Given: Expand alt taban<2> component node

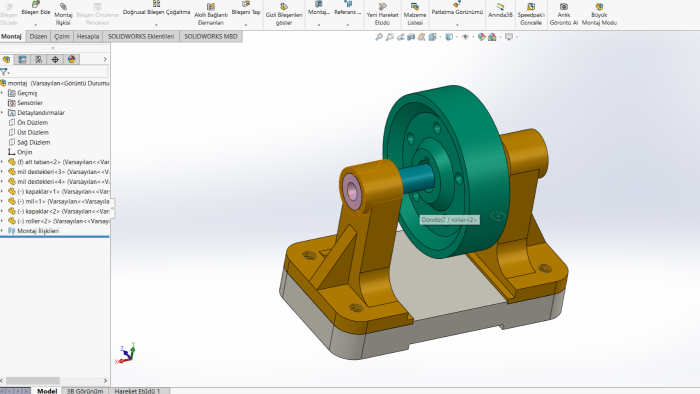Looking at the screenshot, I should pos(2,162).
